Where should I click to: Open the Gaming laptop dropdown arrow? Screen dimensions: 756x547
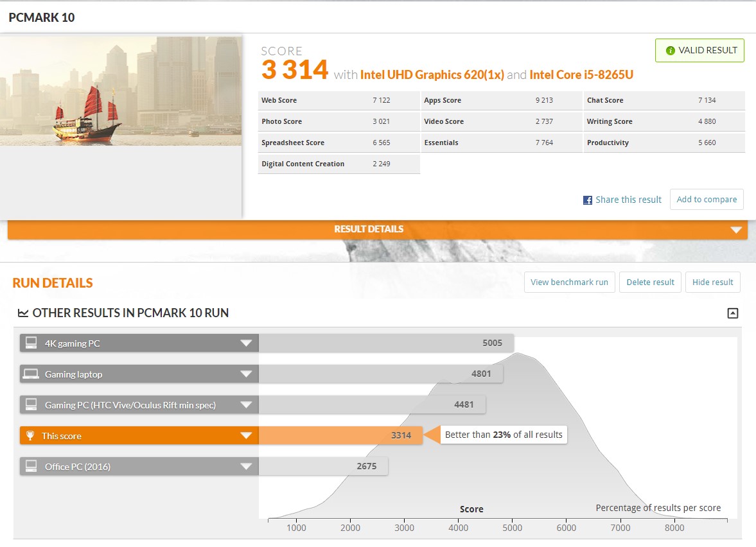point(245,374)
